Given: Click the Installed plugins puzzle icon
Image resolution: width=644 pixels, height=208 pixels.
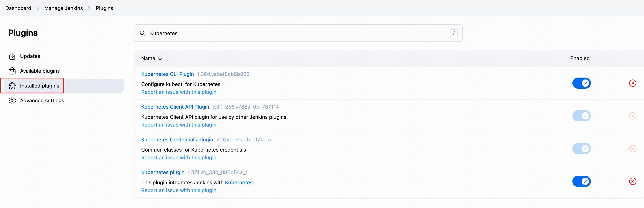Looking at the screenshot, I should pyautogui.click(x=13, y=86).
